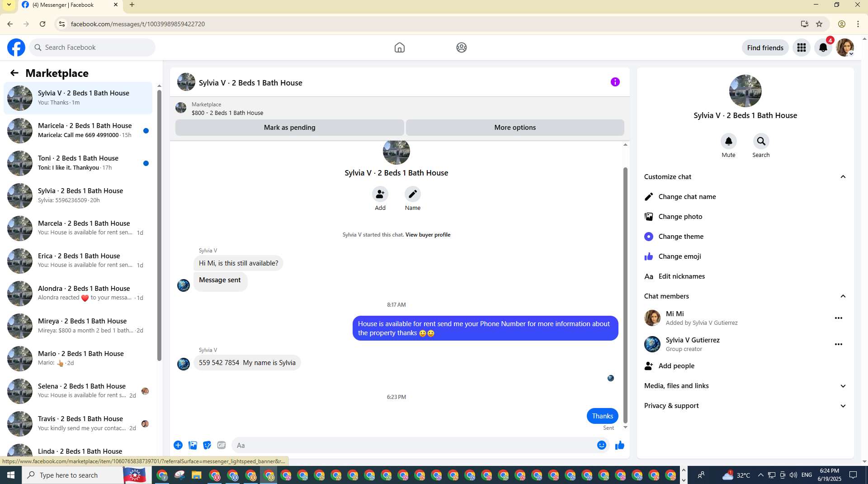Screen dimensions: 868x484
Task: Open the $800 2 Beds 1 Bath House listing
Action: 227,113
